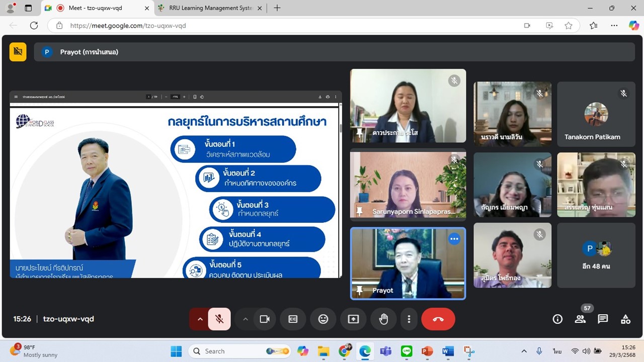Leave the call with the red button
The height and width of the screenshot is (362, 644).
pos(438,319)
